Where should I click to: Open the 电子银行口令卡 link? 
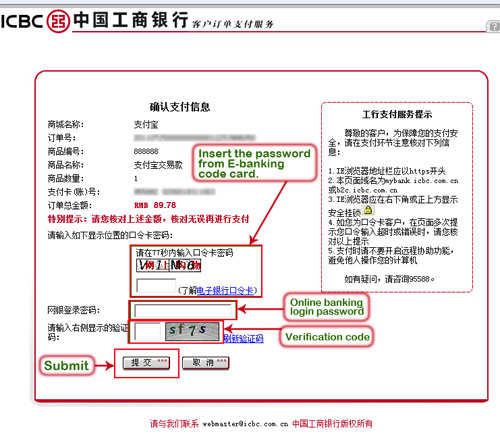(225, 291)
